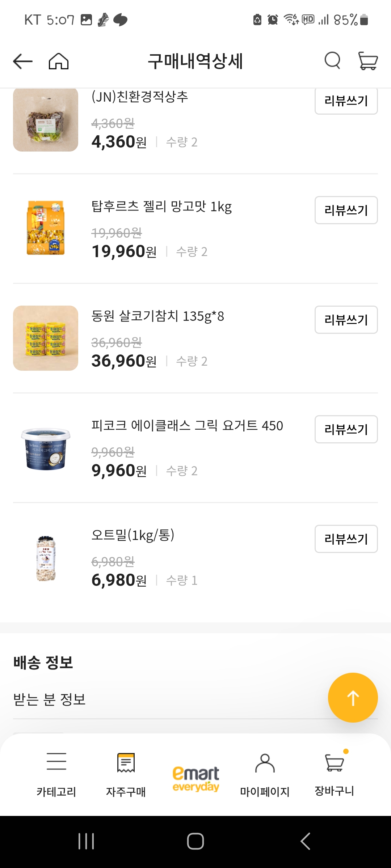391x868 pixels.
Task: Write review for 친환경적상추
Action: [346, 101]
